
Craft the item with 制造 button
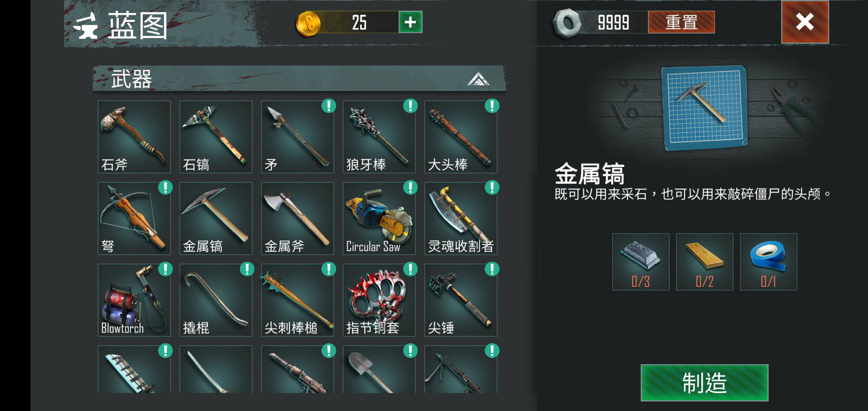click(x=704, y=383)
